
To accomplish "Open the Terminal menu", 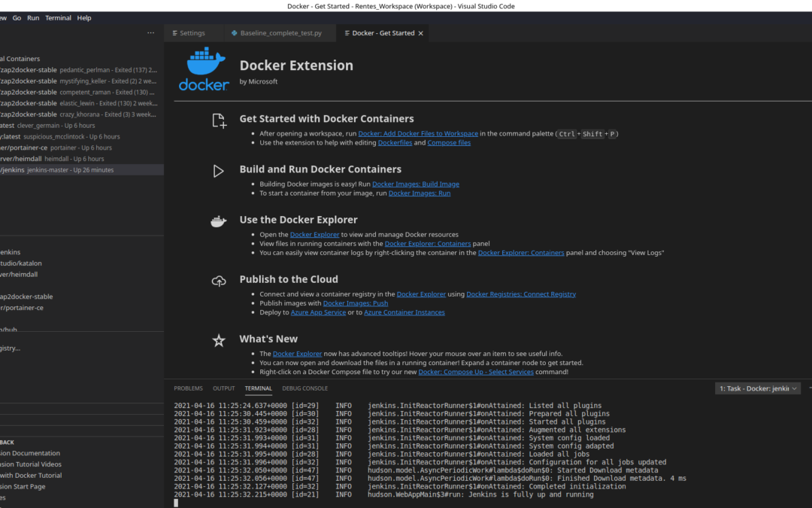I will (x=58, y=17).
